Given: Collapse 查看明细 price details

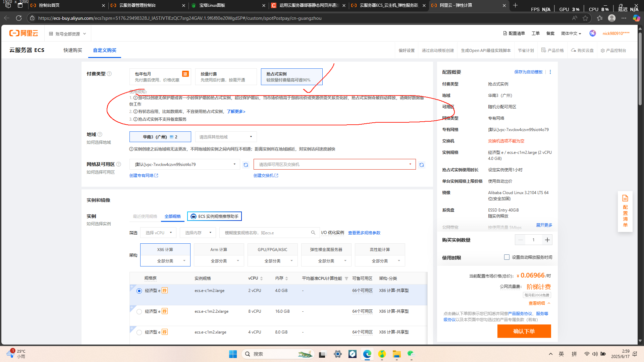Looking at the screenshot, I should point(539,303).
